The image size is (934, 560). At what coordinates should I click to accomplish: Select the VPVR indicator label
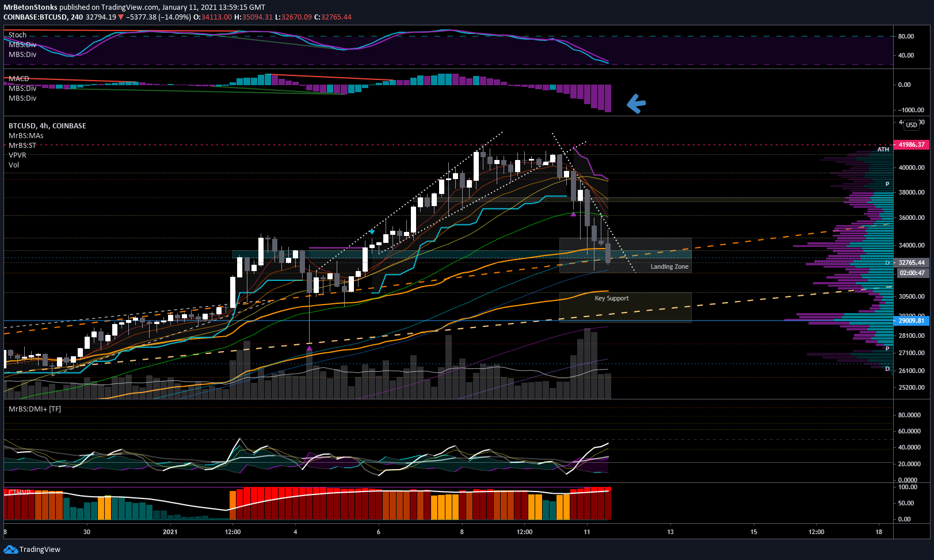[17, 155]
